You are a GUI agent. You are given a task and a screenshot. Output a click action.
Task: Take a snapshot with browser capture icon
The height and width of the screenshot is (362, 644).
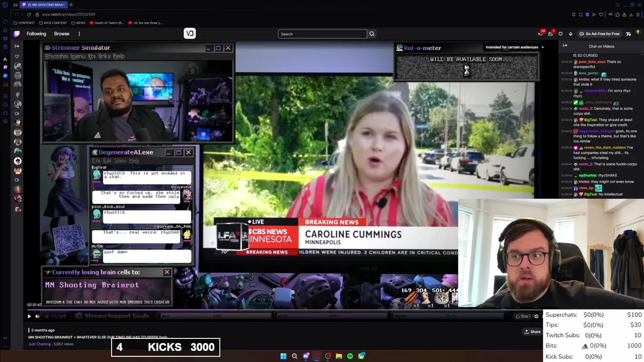[x=581, y=15]
